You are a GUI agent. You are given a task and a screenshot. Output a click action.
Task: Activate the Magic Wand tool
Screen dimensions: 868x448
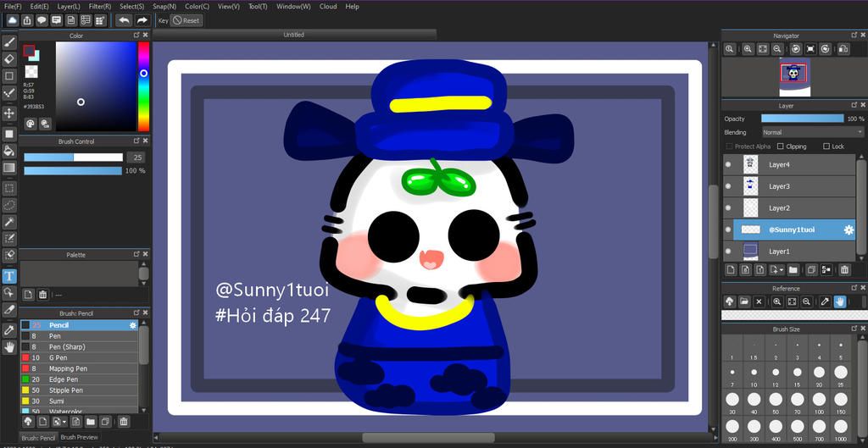(8, 222)
